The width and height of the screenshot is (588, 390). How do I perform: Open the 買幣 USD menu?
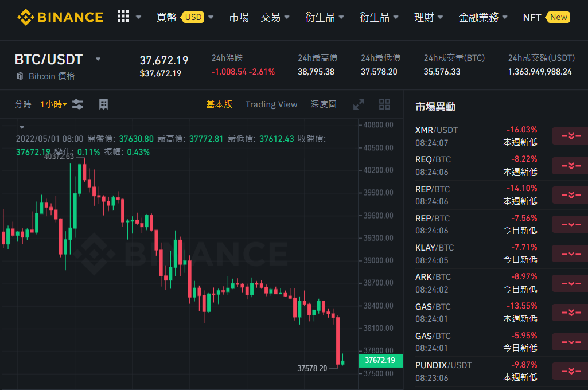tap(185, 17)
